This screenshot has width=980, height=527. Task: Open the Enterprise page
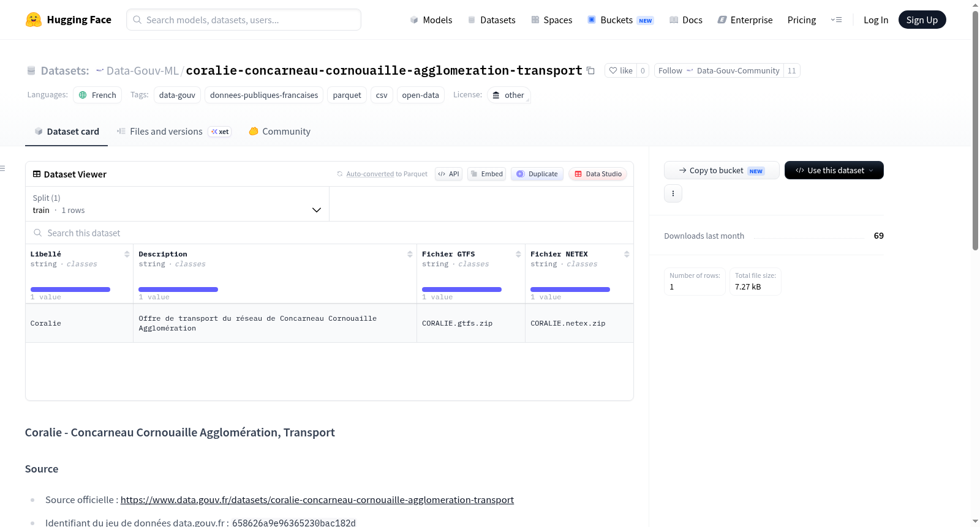745,20
